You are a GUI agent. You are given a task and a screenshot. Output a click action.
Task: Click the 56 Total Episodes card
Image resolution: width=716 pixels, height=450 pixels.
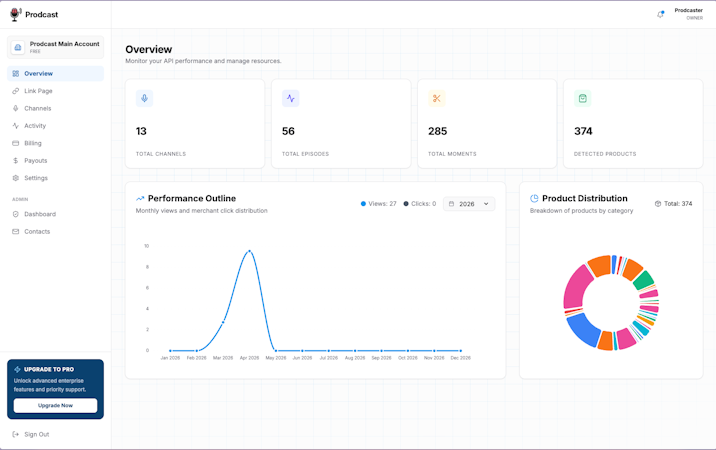tap(341, 124)
